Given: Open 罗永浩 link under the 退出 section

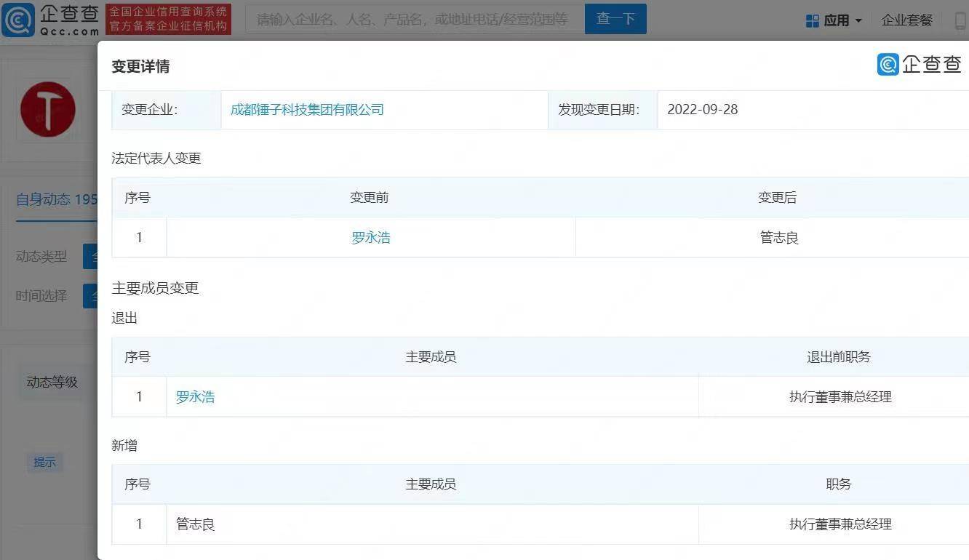Looking at the screenshot, I should [x=195, y=397].
